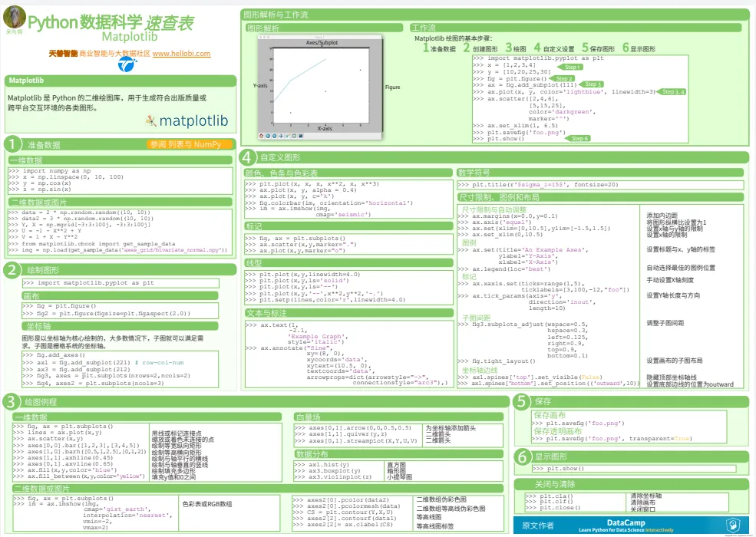Click the Home icon in the figure window toolbar
756x537 pixels.
click(261, 136)
